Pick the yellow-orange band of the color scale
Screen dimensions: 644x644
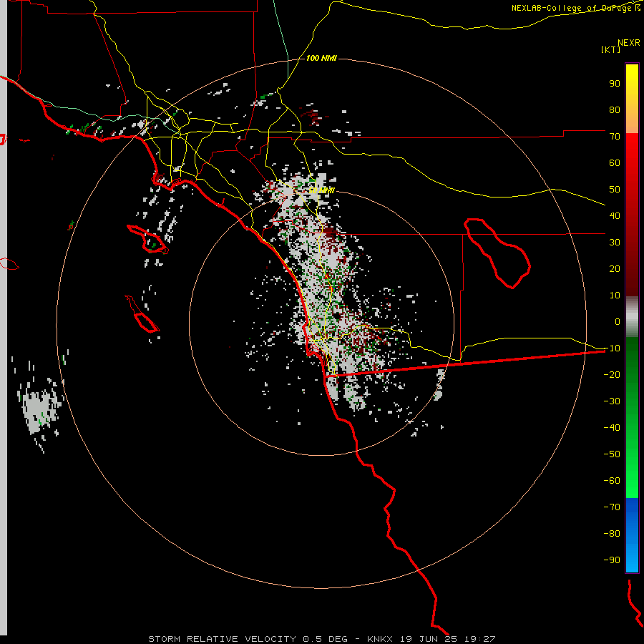click(x=632, y=99)
